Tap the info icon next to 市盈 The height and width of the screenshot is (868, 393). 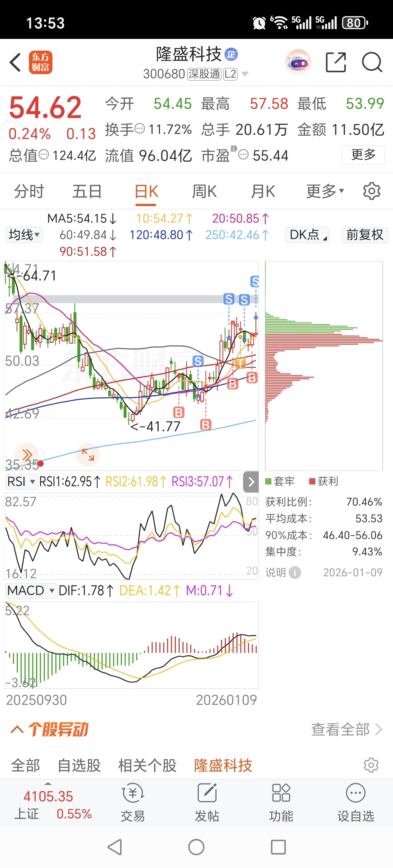pos(243,155)
